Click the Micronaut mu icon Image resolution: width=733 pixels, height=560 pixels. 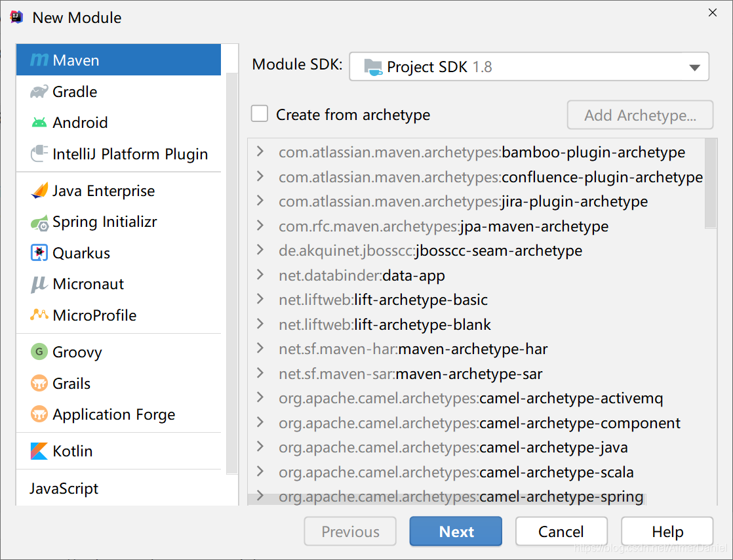tap(39, 284)
